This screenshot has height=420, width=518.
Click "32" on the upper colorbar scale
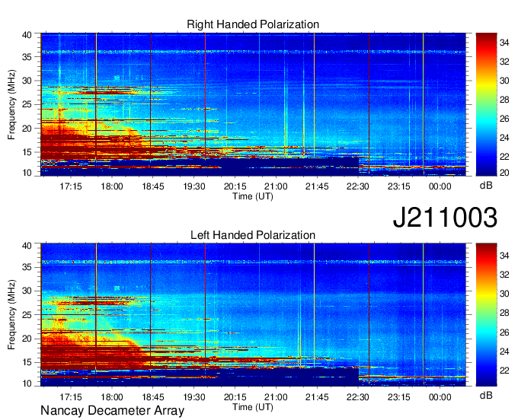coord(504,62)
